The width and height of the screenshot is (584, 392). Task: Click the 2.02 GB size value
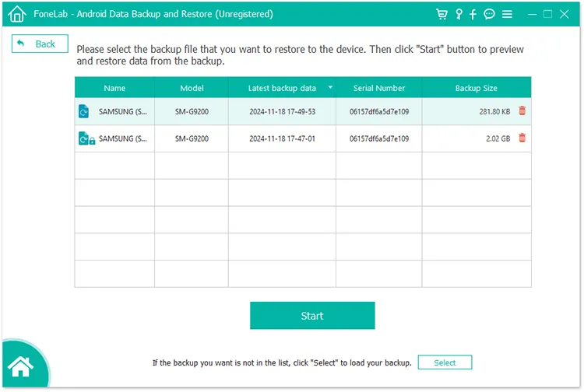(x=498, y=138)
